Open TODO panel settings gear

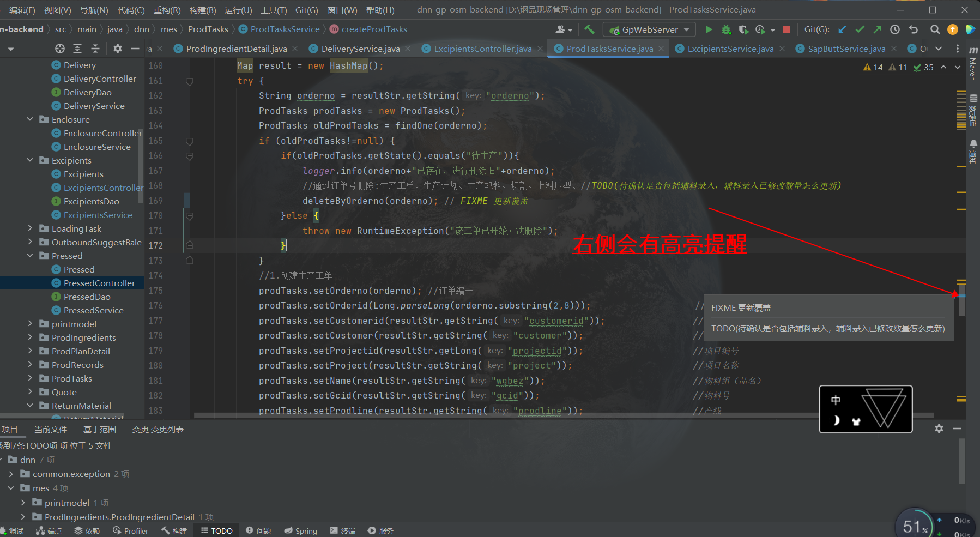939,429
